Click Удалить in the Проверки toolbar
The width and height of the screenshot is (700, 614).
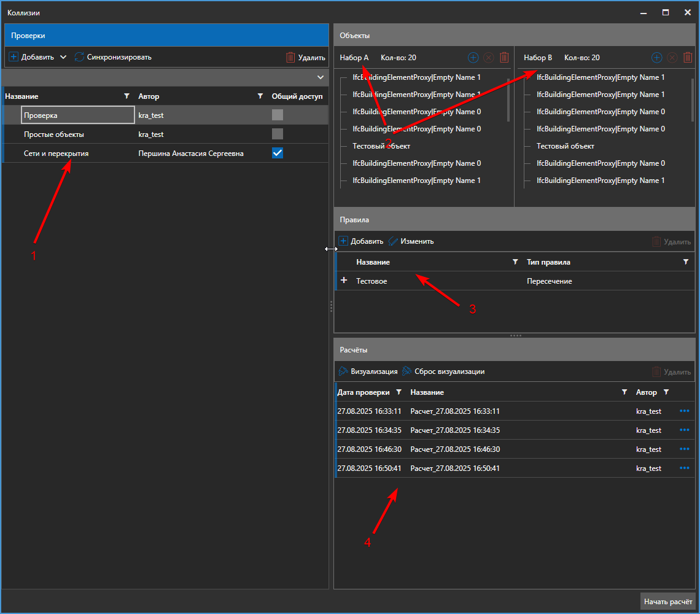click(x=306, y=57)
